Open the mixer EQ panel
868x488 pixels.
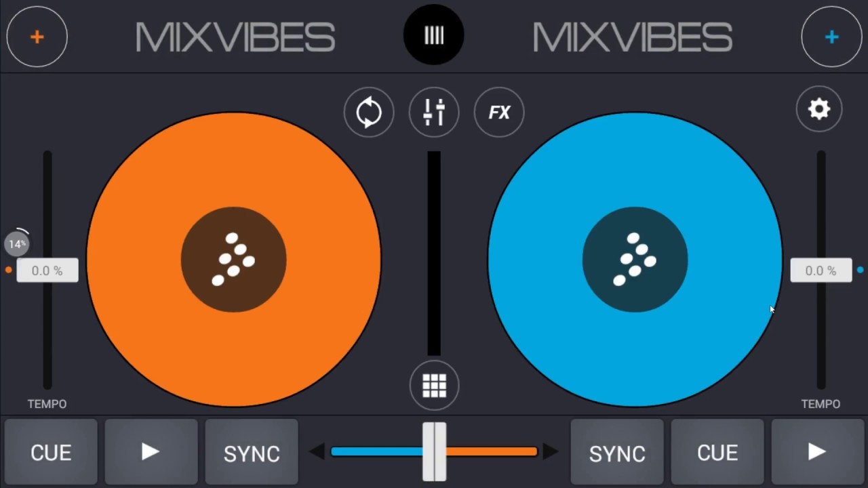pos(434,113)
